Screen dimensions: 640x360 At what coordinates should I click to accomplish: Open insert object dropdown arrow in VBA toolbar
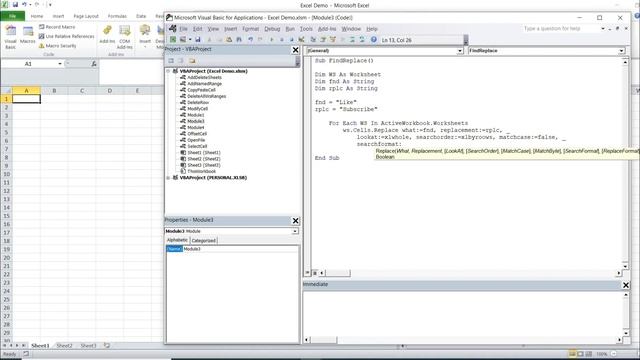[190, 40]
